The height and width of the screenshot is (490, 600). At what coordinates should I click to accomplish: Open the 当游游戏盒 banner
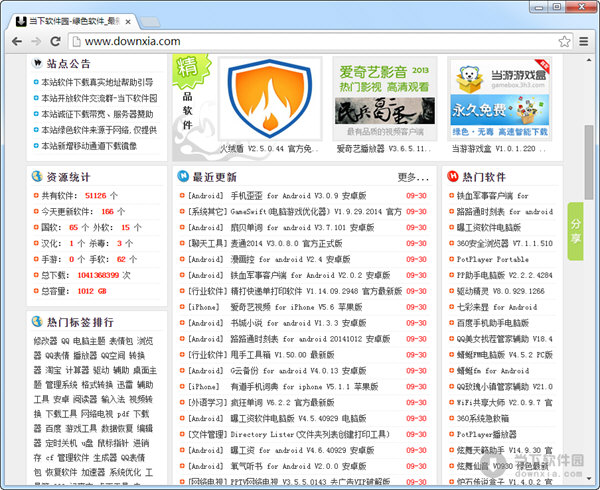tap(499, 98)
